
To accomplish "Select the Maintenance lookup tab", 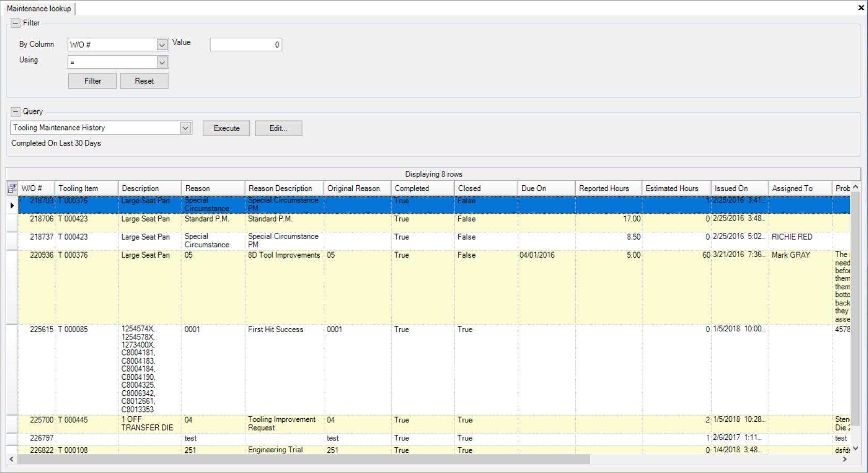I will (39, 8).
